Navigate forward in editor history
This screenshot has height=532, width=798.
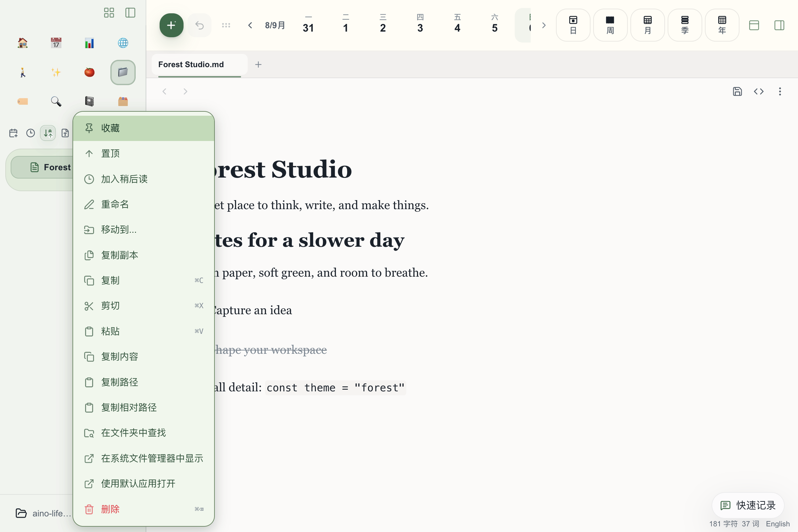185,91
